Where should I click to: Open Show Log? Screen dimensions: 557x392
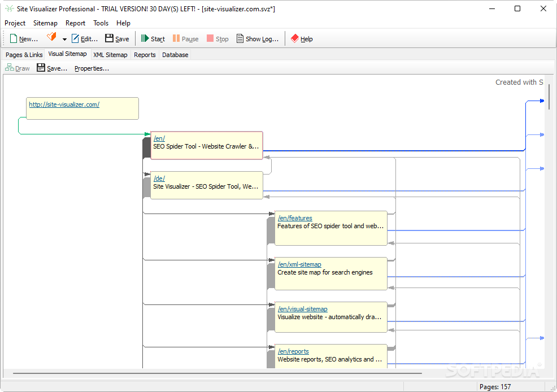(258, 39)
